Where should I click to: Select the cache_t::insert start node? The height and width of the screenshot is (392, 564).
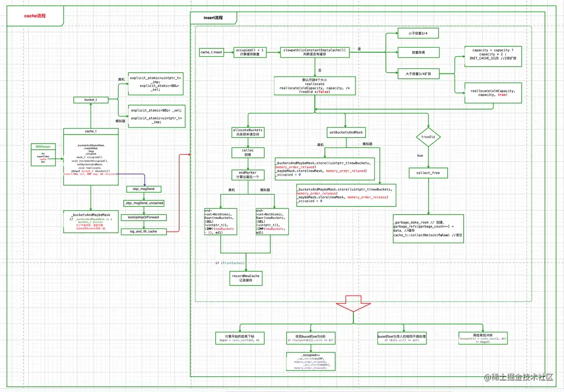coord(211,52)
